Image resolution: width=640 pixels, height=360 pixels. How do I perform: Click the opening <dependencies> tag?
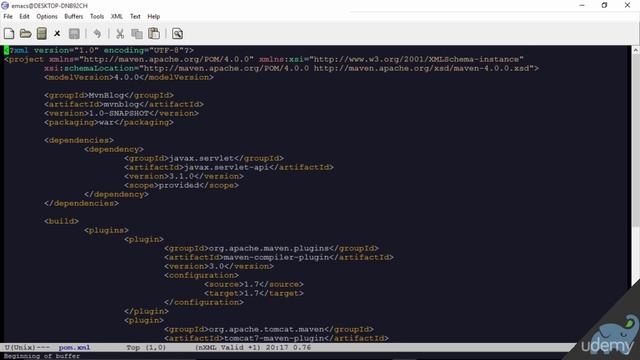pyautogui.click(x=79, y=140)
